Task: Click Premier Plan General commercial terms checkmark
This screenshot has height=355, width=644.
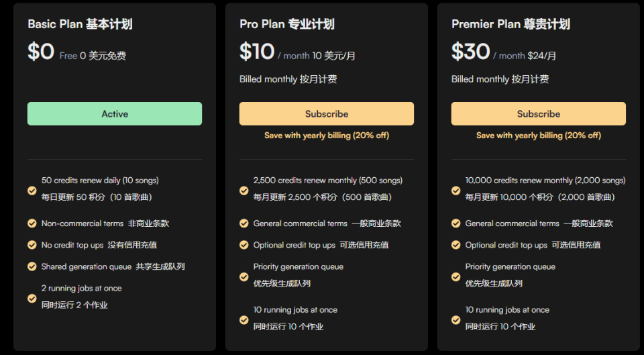Action: coord(456,223)
